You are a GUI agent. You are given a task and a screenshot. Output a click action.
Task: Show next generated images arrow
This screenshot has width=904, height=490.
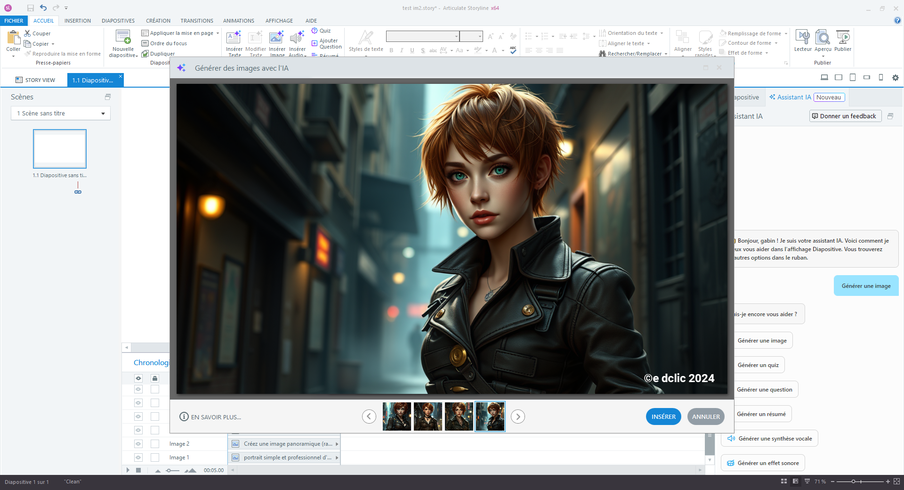[518, 416]
